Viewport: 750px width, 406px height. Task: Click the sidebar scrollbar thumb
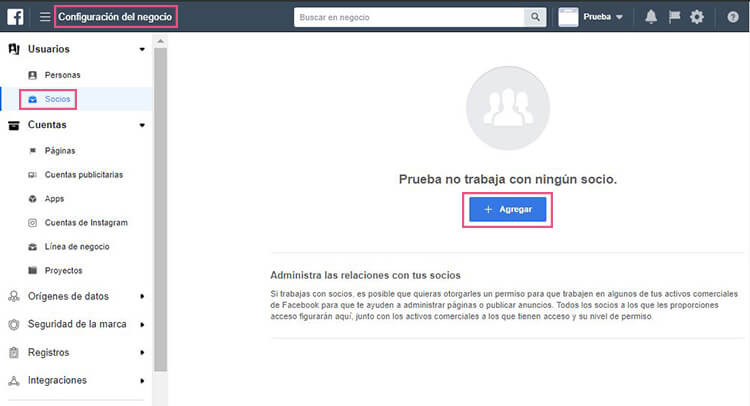(x=160, y=209)
